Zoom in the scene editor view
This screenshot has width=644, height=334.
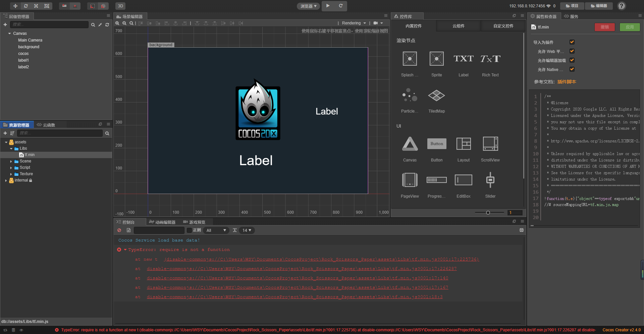(117, 23)
